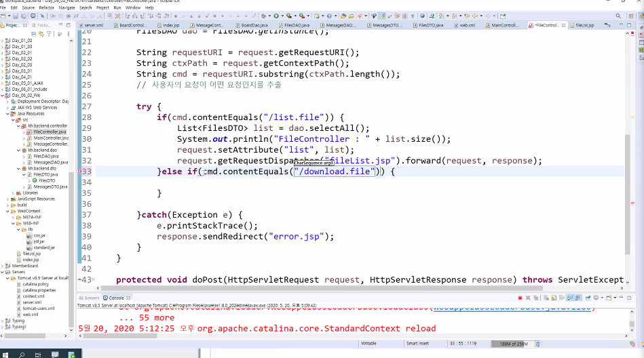This screenshot has height=358, width=644.
Task: Select index.jsp in WebContent folder
Action: point(31,260)
